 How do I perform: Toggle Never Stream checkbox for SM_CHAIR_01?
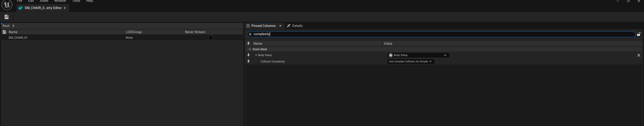[211, 38]
